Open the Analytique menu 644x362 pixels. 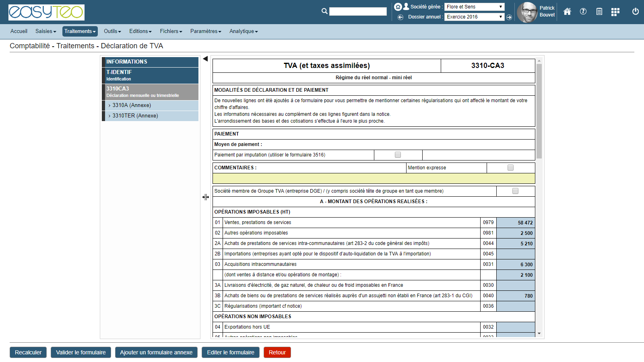point(244,31)
